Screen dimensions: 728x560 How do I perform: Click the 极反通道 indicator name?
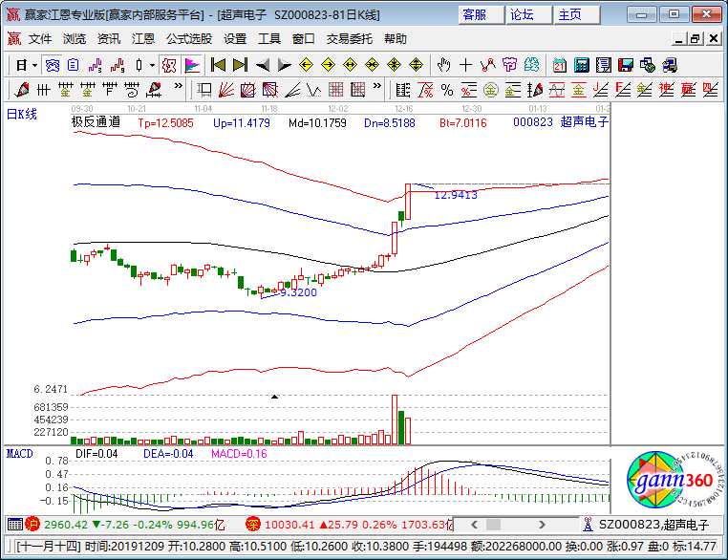coord(96,122)
